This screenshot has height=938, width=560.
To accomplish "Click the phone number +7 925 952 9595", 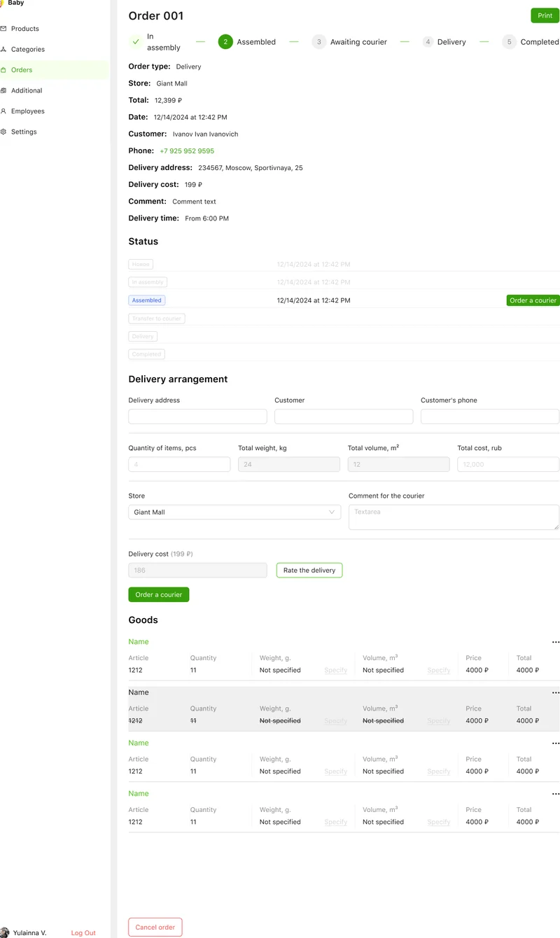I will pyautogui.click(x=187, y=151).
